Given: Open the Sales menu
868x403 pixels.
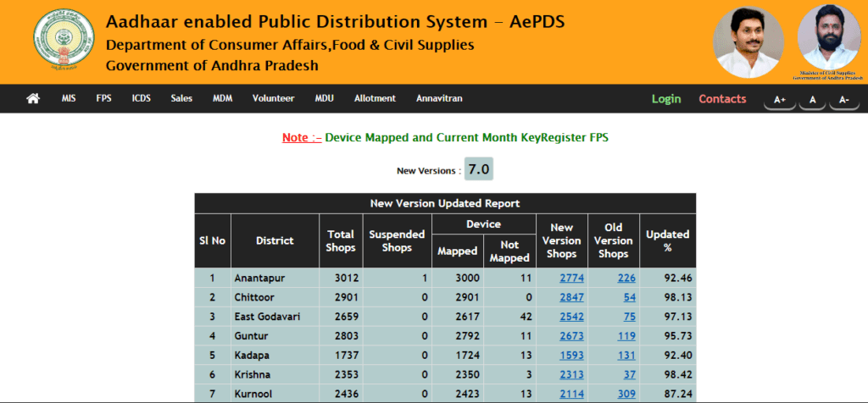Looking at the screenshot, I should 181,98.
